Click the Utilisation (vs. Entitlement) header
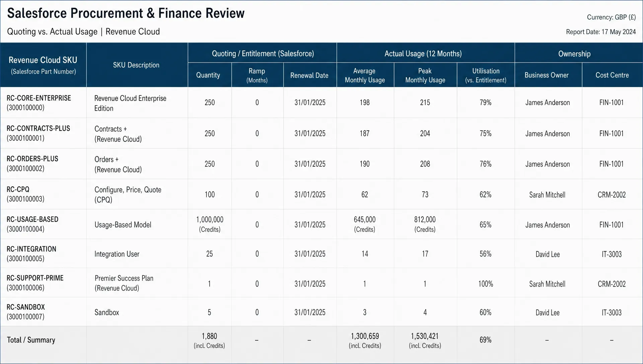 pyautogui.click(x=486, y=75)
